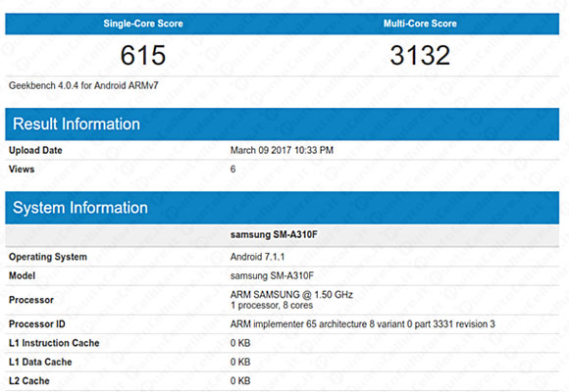This screenshot has height=392, width=569.
Task: Click the Upload Date label
Action: tap(35, 150)
